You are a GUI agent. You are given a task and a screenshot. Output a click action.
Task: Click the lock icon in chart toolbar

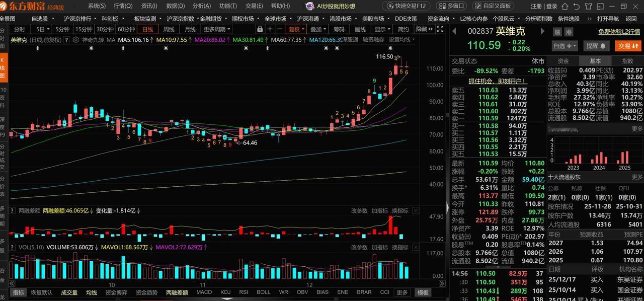click(x=260, y=29)
